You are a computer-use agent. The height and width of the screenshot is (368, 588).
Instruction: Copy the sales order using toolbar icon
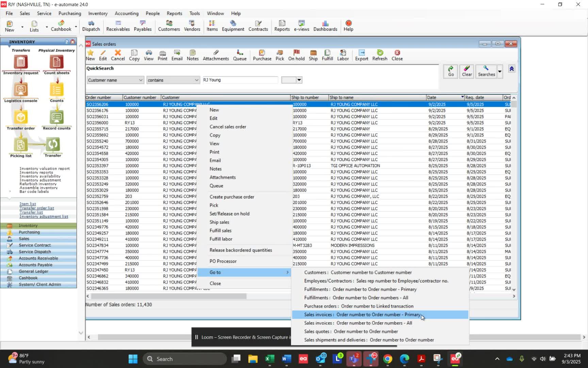134,55
